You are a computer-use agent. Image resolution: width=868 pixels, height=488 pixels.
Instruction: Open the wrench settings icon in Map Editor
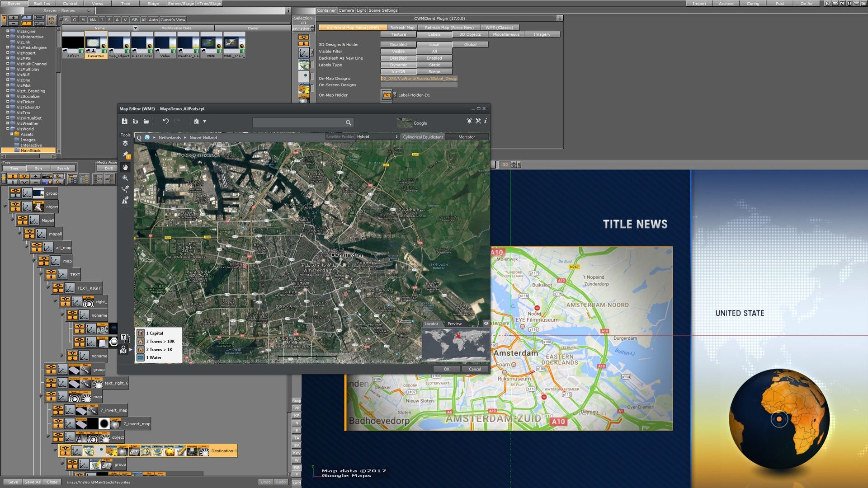tap(478, 121)
